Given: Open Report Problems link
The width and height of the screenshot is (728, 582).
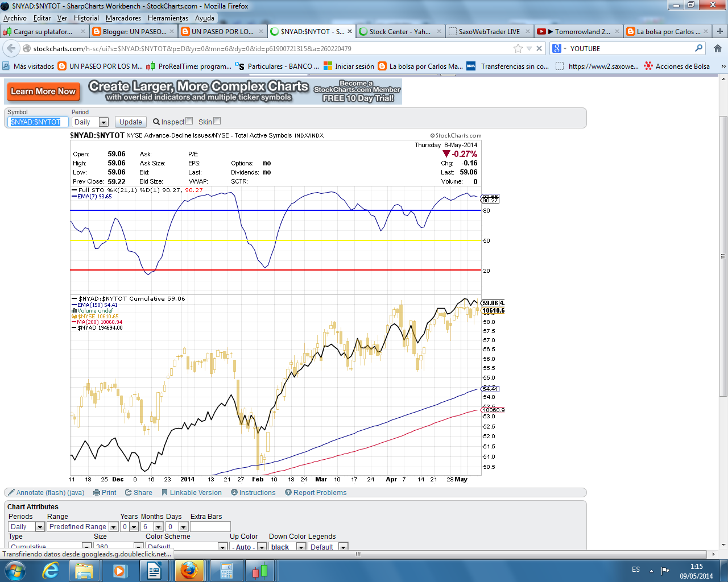Looking at the screenshot, I should (320, 493).
